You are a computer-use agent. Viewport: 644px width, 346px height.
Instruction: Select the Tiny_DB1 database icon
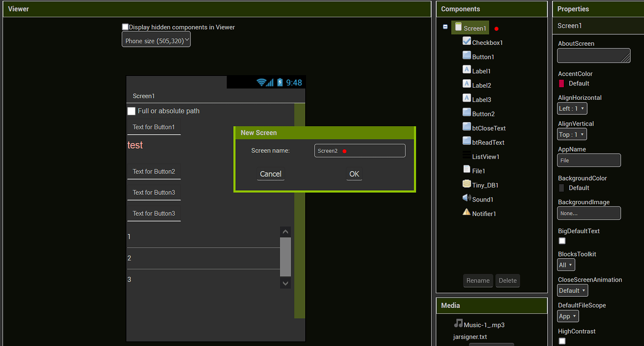coord(467,184)
